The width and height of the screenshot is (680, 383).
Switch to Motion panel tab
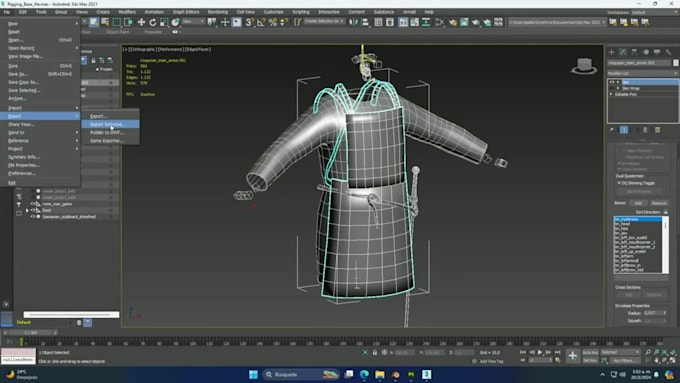[x=646, y=52]
